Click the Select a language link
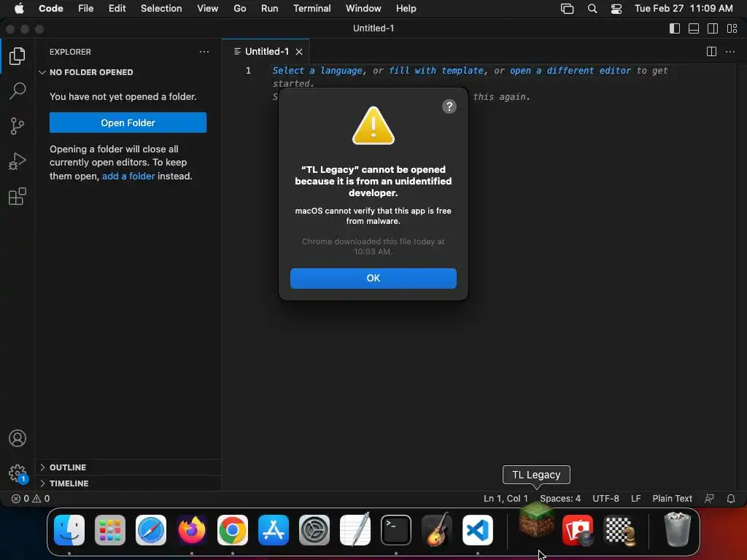 click(x=317, y=71)
